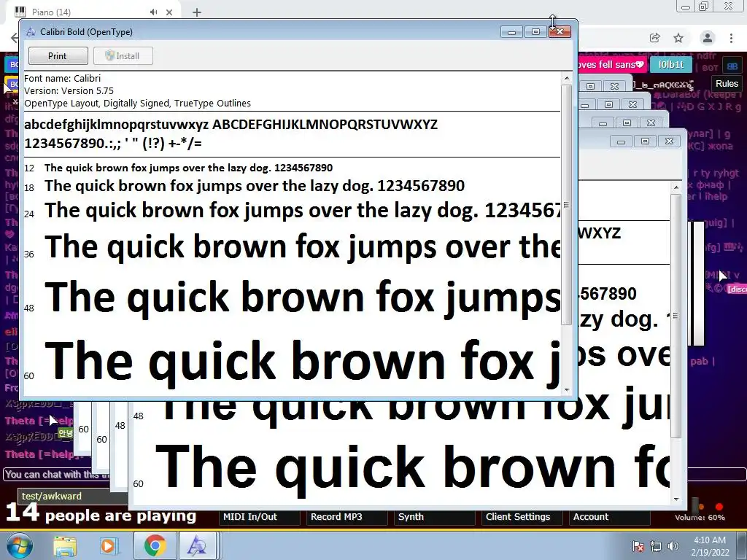
Task: Click the Chrome back arrow
Action: [15, 38]
